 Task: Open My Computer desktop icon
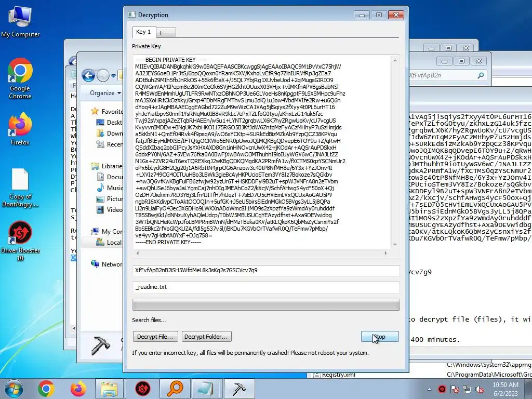point(20,22)
